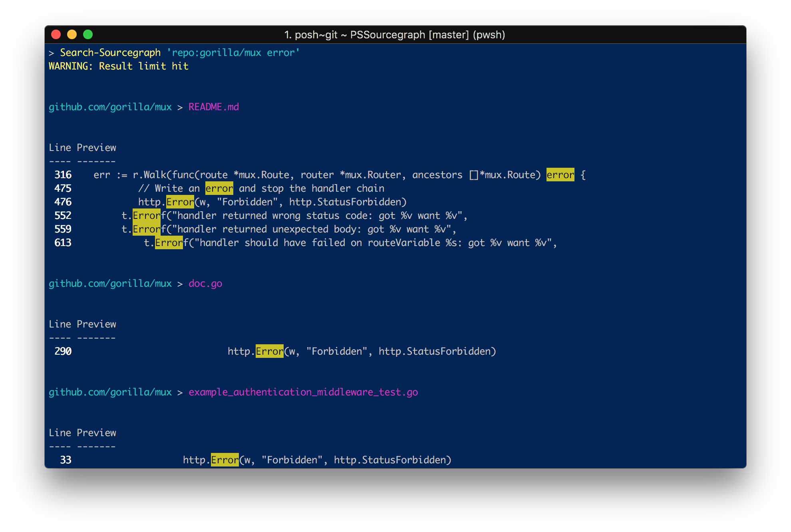Click line number 290 under doc.go
Image resolution: width=791 pixels, height=532 pixels.
63,351
